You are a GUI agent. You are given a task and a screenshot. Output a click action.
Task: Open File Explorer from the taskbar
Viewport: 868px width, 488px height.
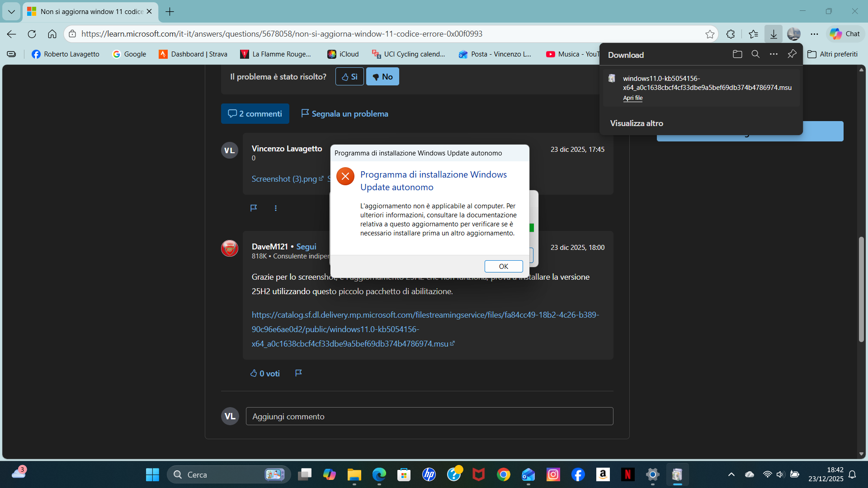pos(354,475)
